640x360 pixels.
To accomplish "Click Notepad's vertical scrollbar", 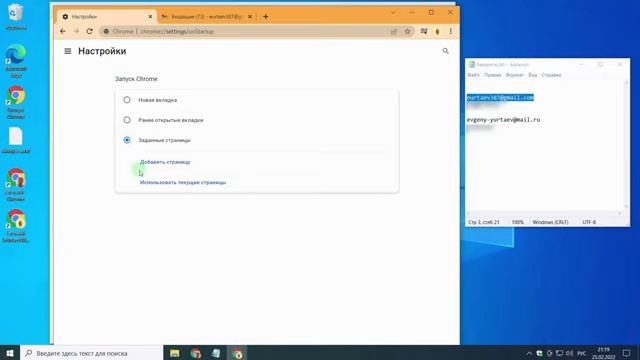I will [627, 145].
